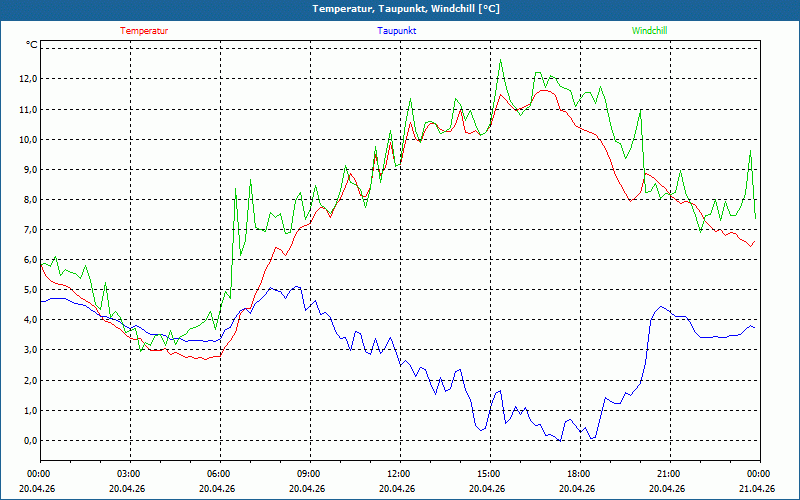Click the 06:00 time axis marker

click(219, 474)
